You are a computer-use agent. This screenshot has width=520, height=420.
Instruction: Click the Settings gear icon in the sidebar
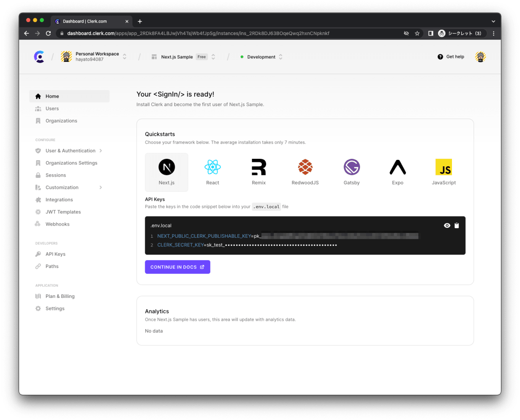point(38,308)
